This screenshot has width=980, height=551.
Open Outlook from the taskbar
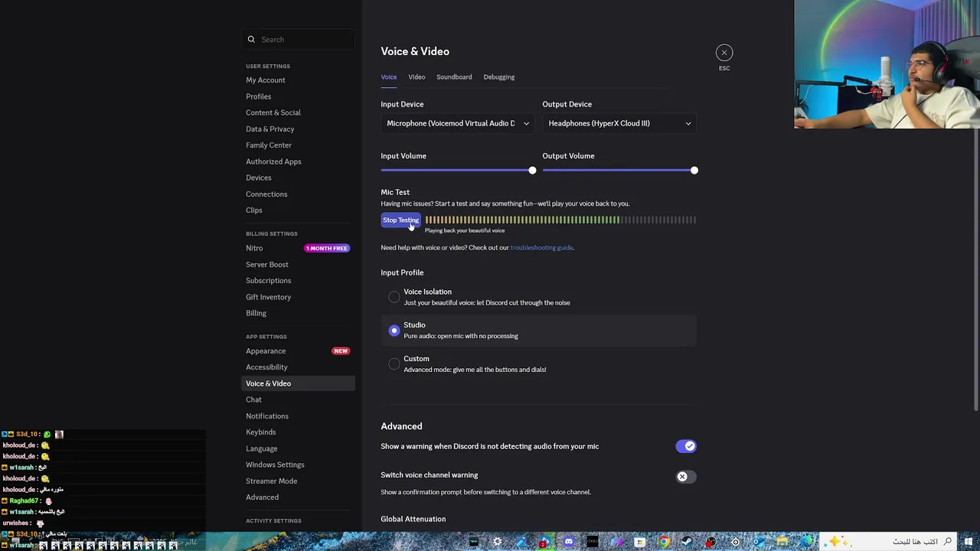coord(759,542)
